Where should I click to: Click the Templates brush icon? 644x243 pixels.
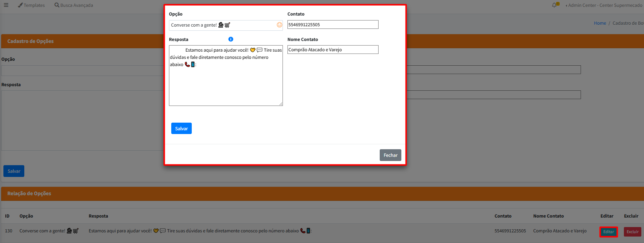tap(20, 5)
